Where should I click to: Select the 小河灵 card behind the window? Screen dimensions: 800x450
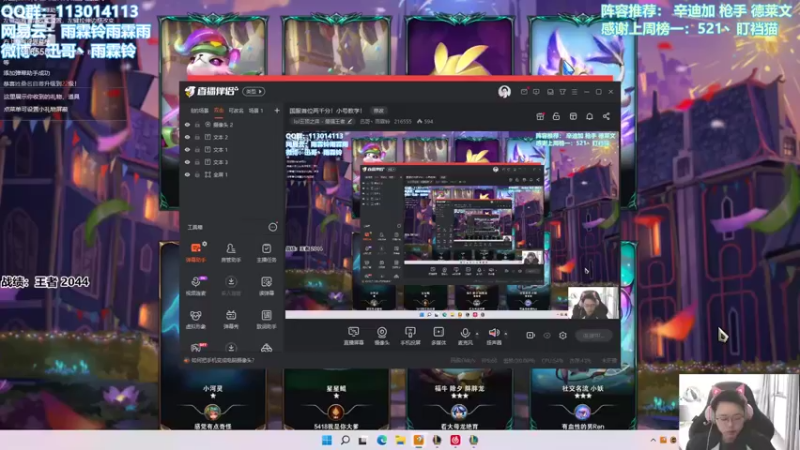point(213,399)
